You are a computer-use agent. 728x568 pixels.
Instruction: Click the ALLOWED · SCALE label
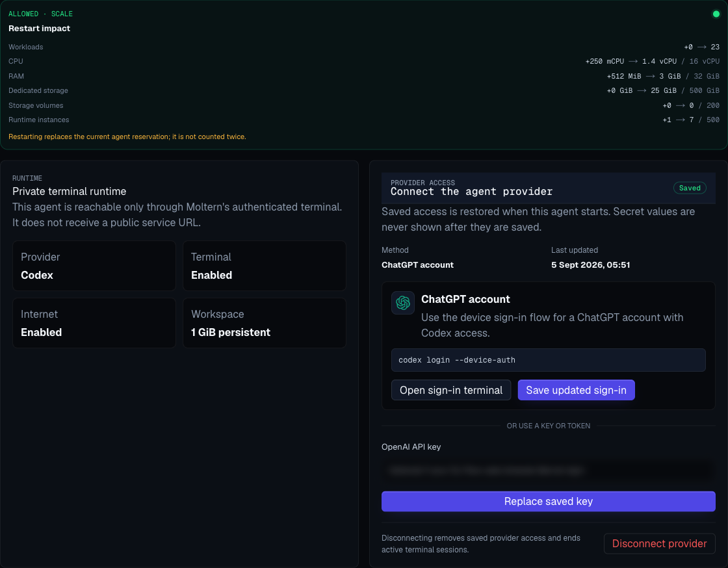40,14
